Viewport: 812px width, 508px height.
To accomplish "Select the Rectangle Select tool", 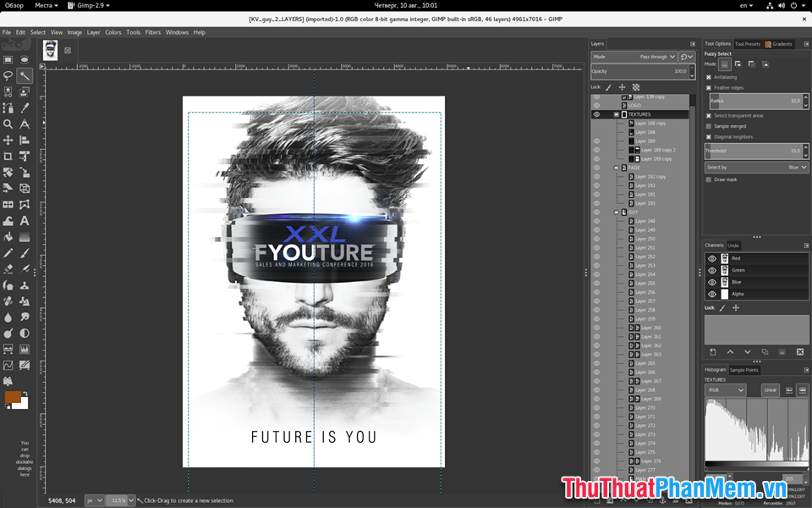I will tap(8, 59).
